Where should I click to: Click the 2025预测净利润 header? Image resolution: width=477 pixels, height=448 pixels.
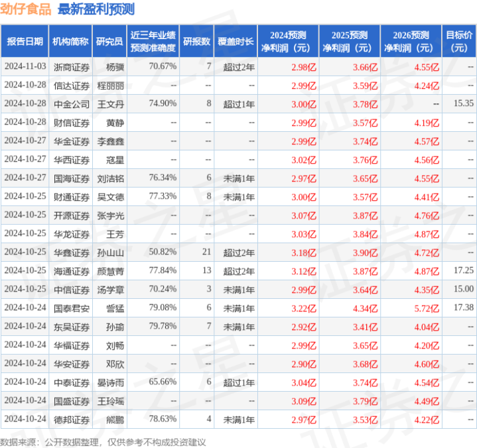(349, 41)
